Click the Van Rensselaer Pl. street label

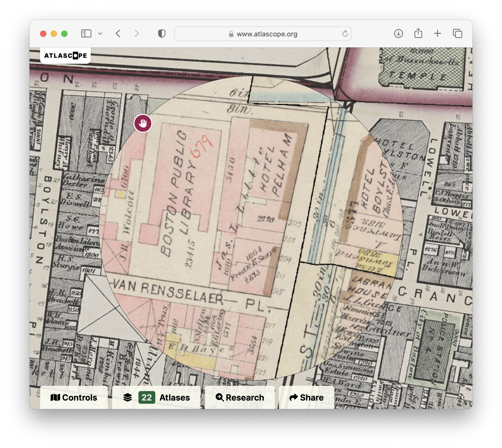(192, 296)
